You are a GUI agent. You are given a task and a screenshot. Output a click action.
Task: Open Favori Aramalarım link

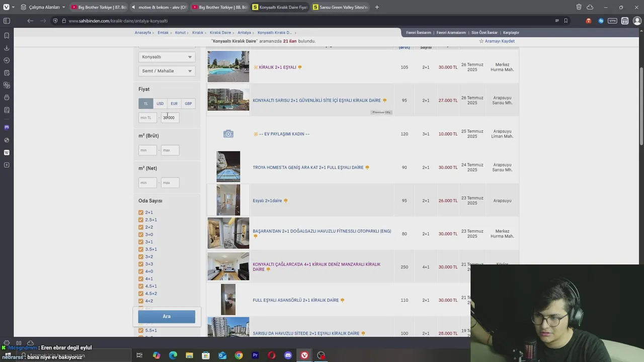[x=451, y=33]
